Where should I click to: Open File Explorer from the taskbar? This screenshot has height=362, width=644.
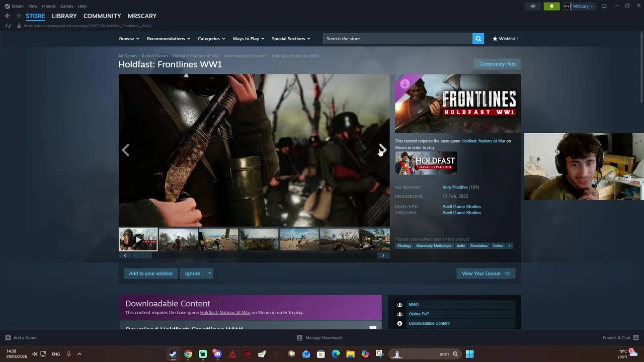click(x=350, y=354)
